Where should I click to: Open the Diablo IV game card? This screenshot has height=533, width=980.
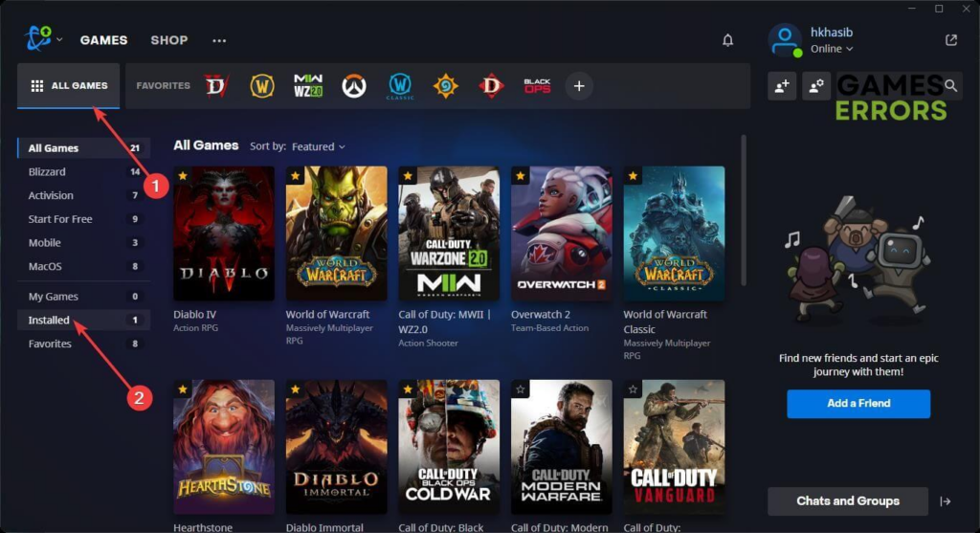224,233
